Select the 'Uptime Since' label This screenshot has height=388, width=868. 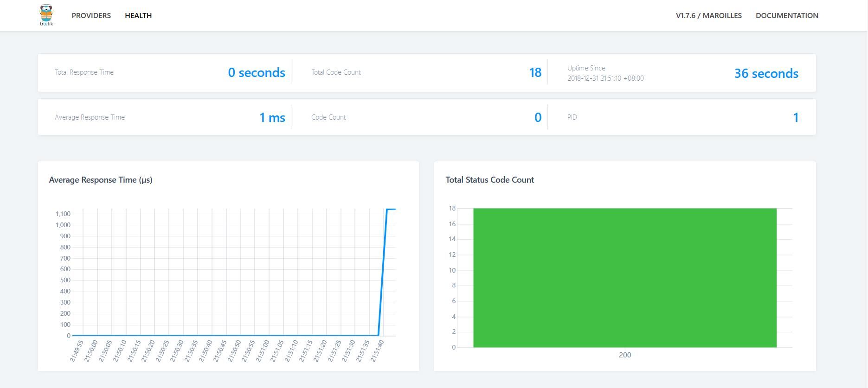(586, 68)
